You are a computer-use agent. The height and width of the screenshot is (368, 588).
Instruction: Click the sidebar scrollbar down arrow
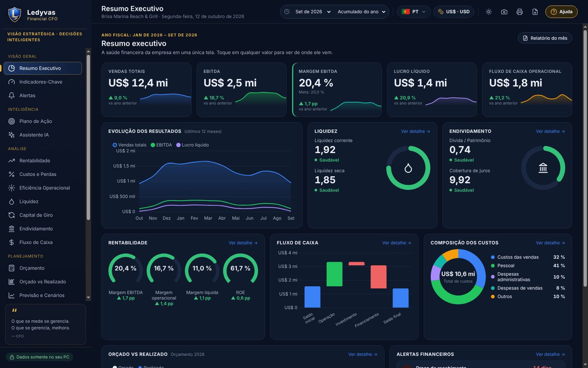click(88, 298)
